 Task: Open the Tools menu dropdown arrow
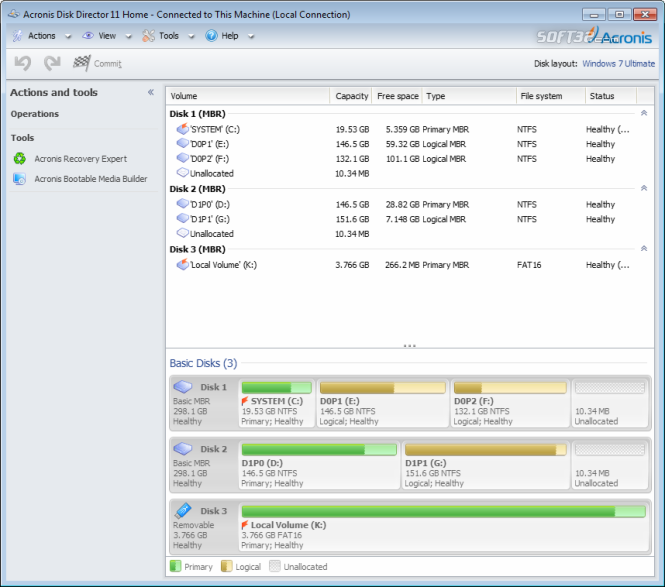[x=191, y=36]
